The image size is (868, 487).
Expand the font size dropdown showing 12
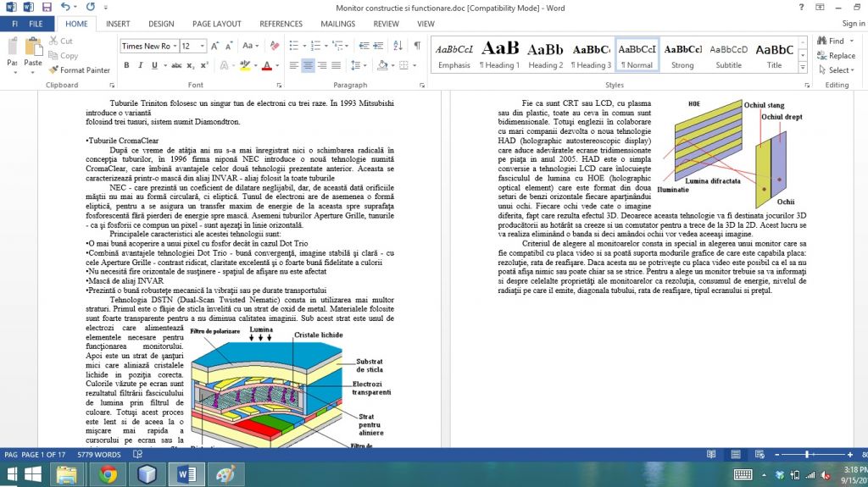pos(202,46)
